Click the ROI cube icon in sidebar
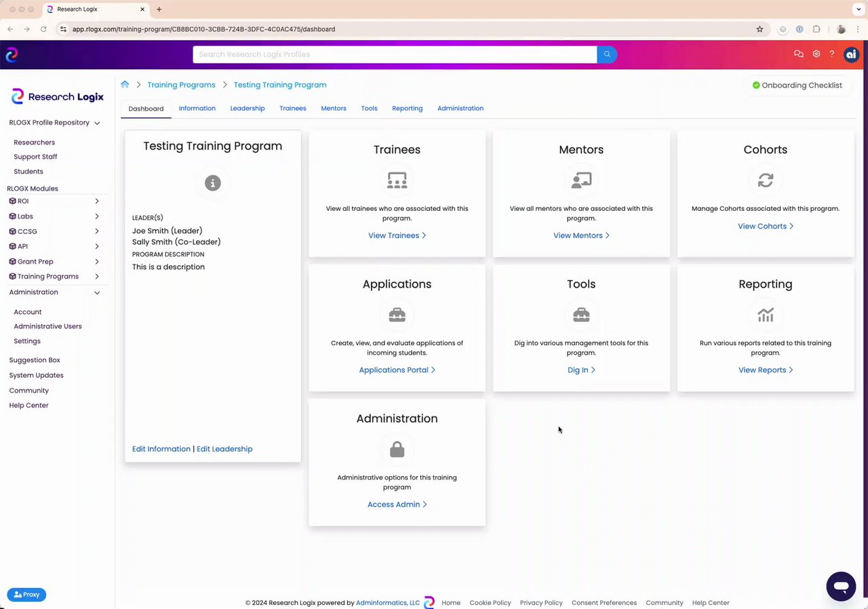The height and width of the screenshot is (609, 868). pos(12,201)
